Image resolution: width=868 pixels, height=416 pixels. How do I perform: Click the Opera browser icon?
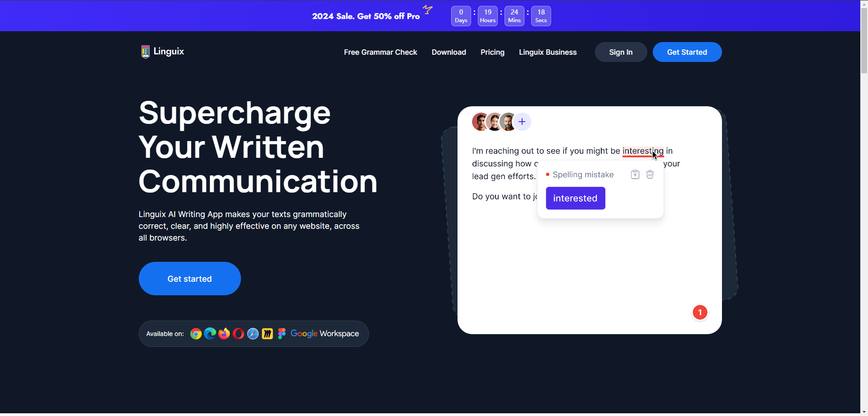239,334
